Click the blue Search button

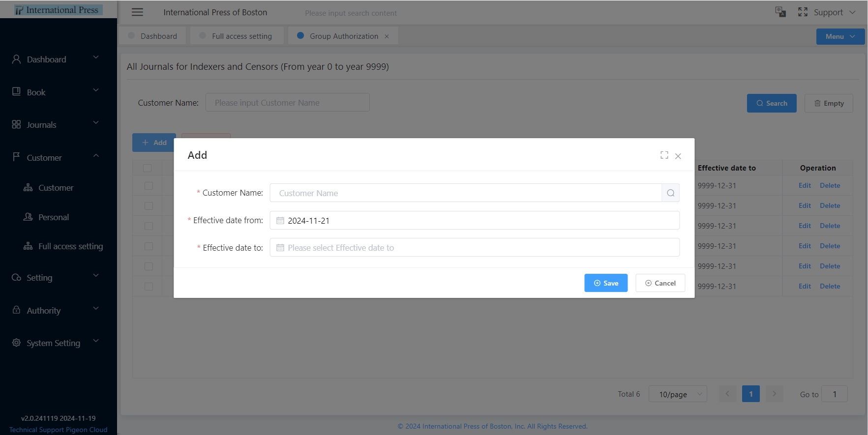pos(772,103)
